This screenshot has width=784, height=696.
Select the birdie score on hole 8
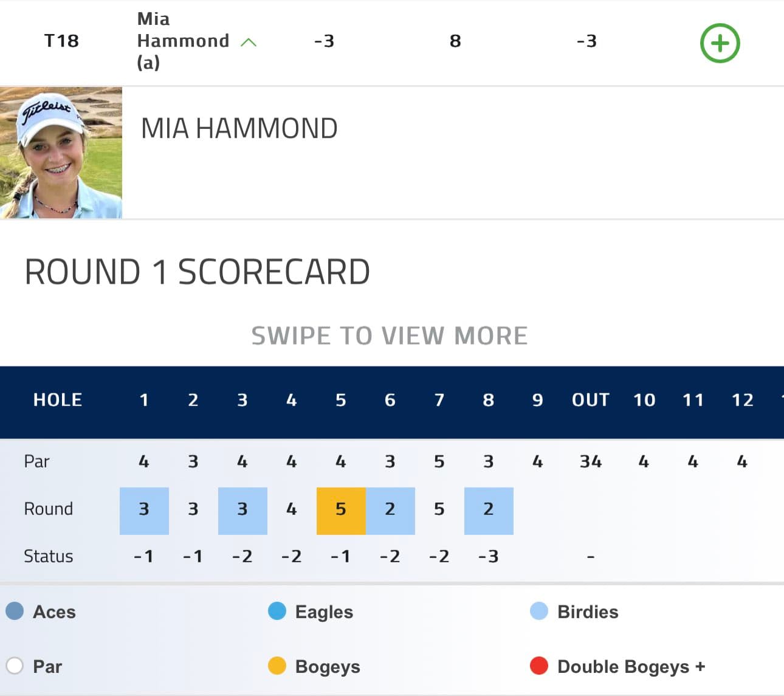(489, 511)
